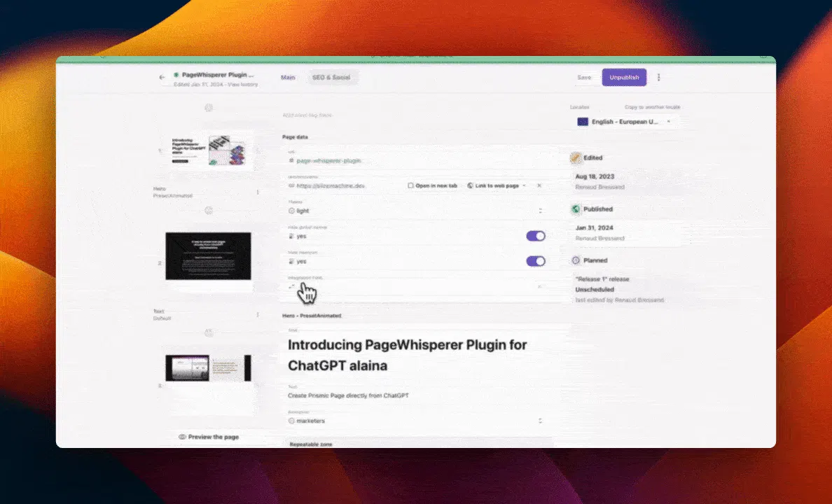Open the three-dot overflow menu
Screen dimensions: 832x504
[658, 78]
